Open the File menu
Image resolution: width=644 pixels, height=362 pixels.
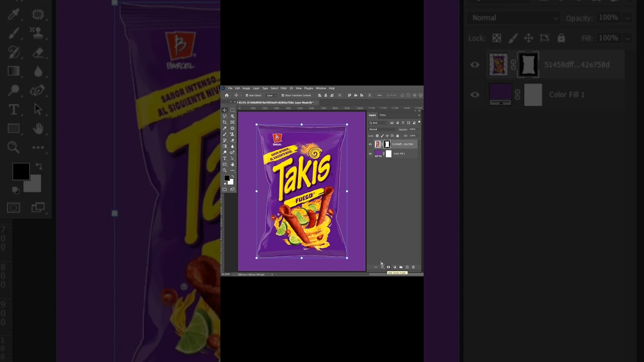(230, 88)
